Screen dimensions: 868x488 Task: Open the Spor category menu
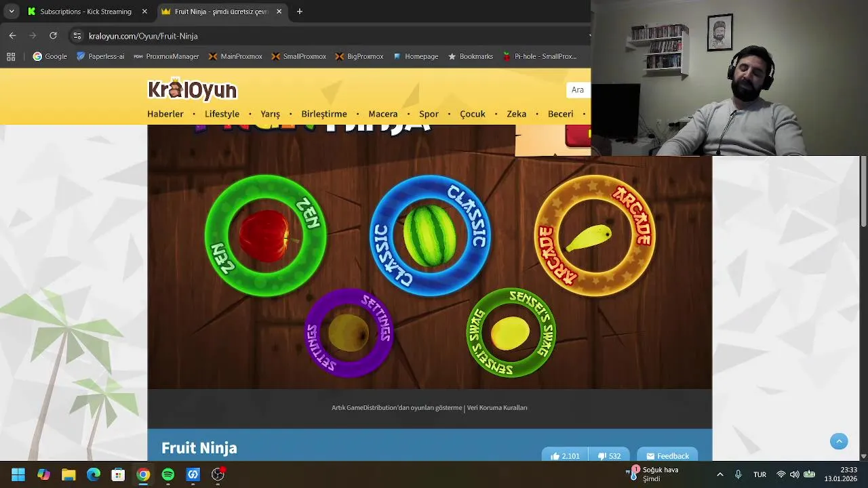point(429,114)
